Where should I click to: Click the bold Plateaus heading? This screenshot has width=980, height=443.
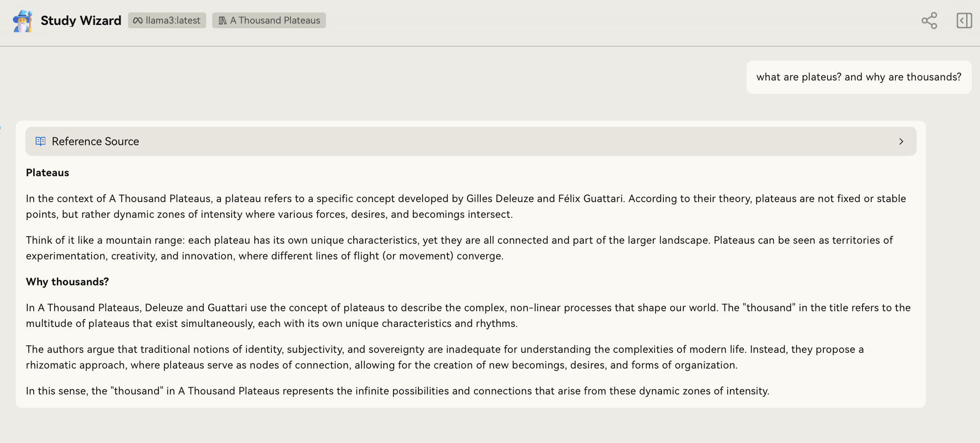tap(48, 173)
